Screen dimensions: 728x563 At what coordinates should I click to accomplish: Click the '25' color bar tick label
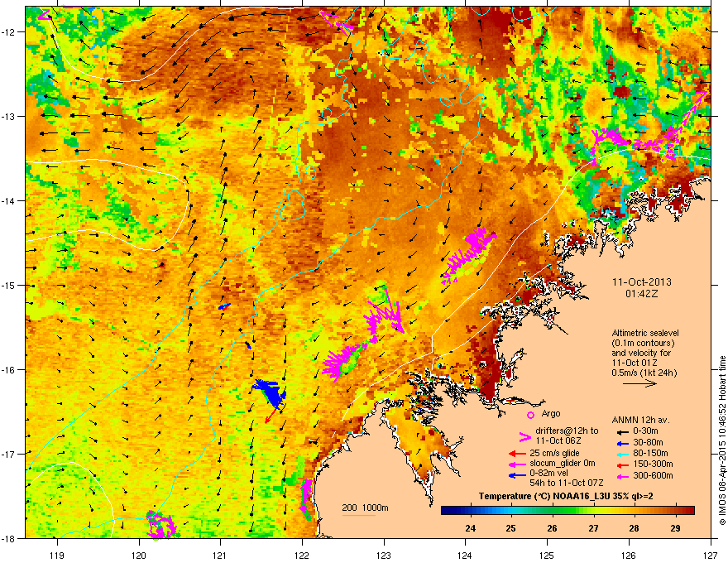[x=510, y=528]
